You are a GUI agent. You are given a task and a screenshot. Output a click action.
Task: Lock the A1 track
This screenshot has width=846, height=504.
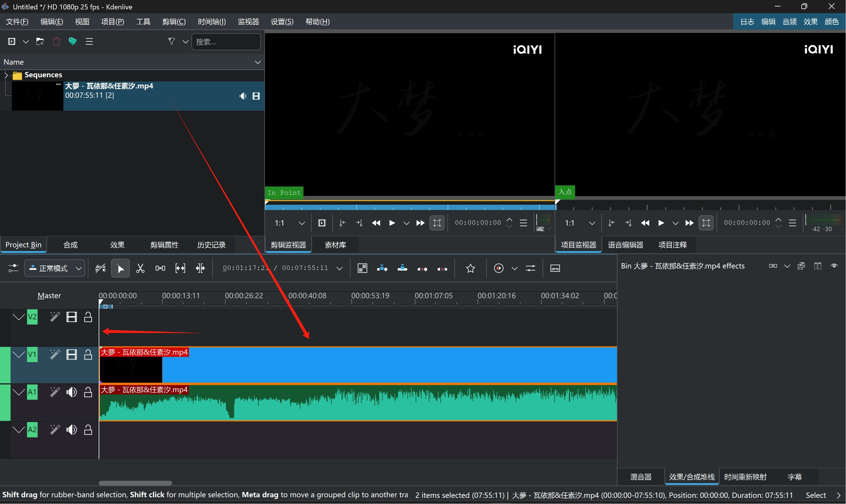click(88, 393)
